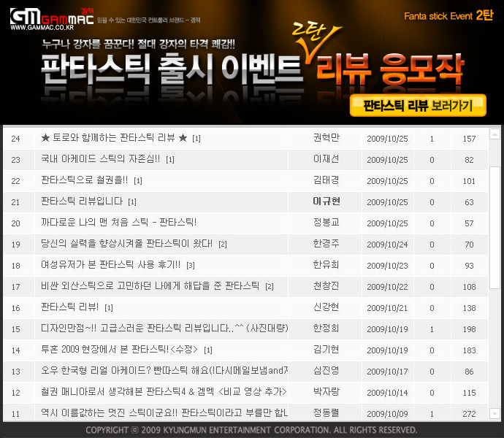
Task: Click date 2009/10/14
Action: (387, 393)
